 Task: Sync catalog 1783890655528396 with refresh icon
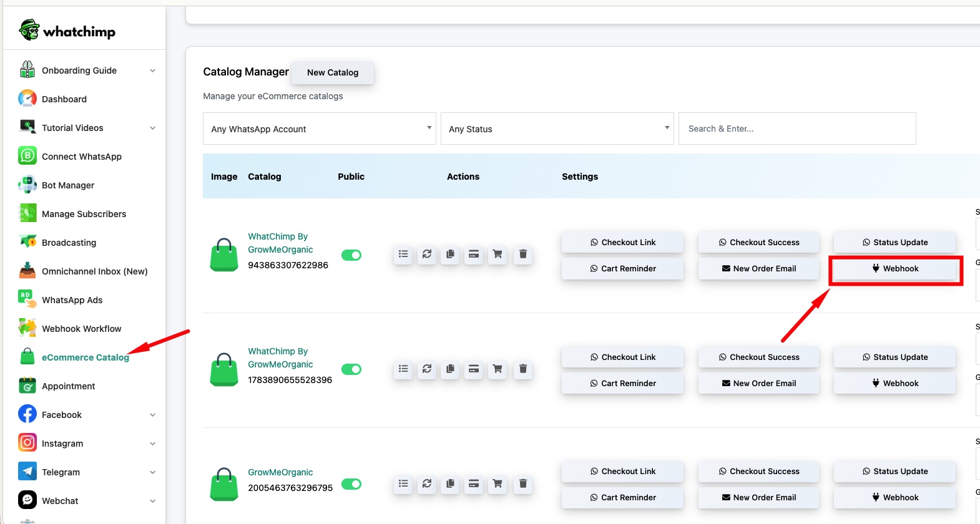[x=427, y=369]
